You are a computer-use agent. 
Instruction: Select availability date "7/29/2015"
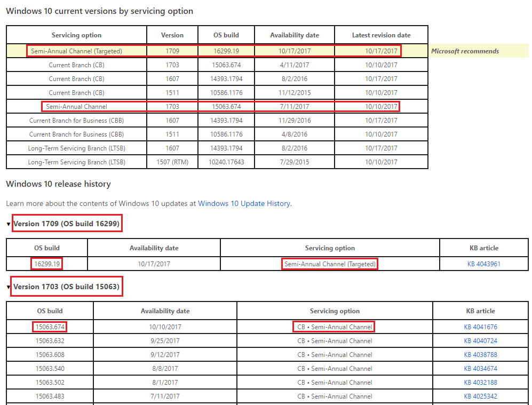point(295,162)
